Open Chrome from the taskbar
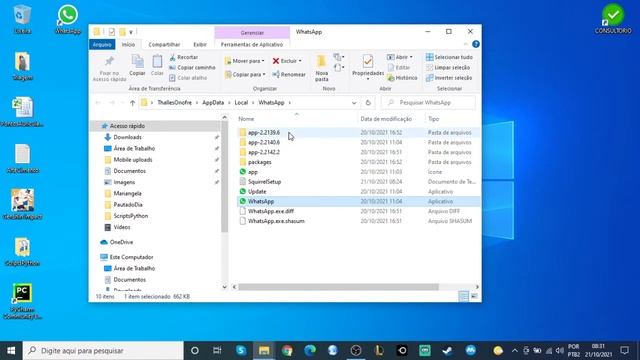The image size is (640, 360). pos(287,351)
